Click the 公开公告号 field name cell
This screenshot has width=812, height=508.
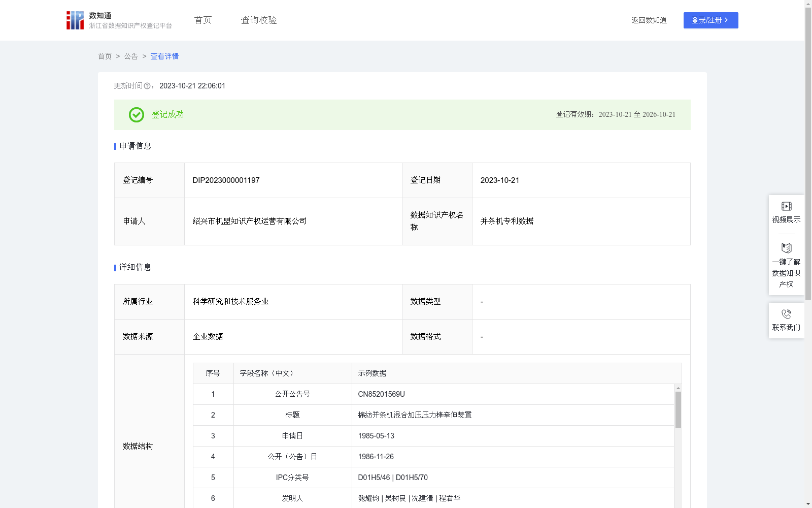[x=293, y=394]
